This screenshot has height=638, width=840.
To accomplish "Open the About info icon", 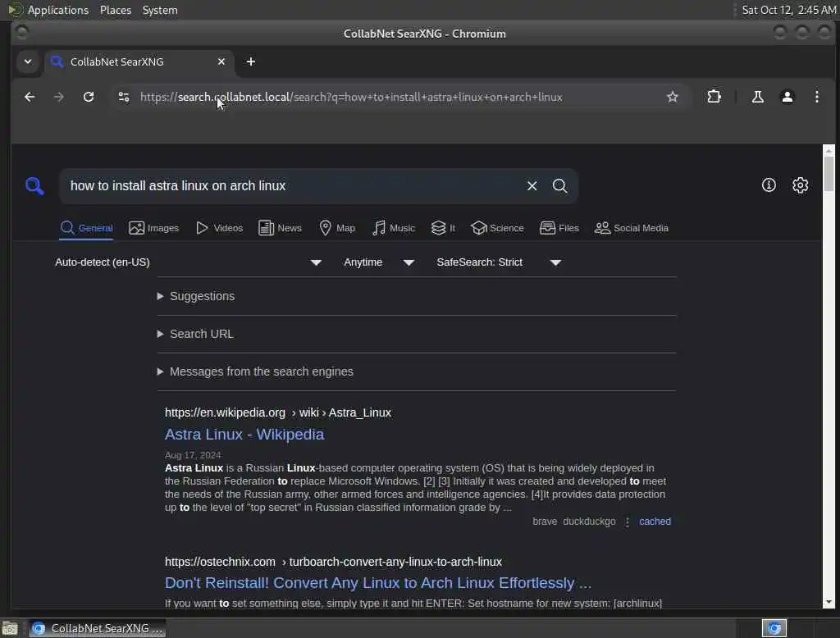I will (x=769, y=185).
